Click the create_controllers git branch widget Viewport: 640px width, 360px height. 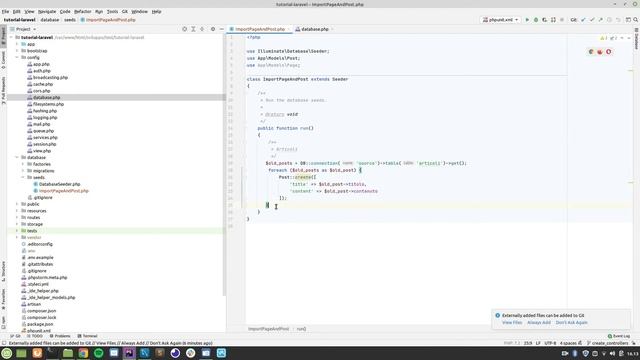click(607, 343)
